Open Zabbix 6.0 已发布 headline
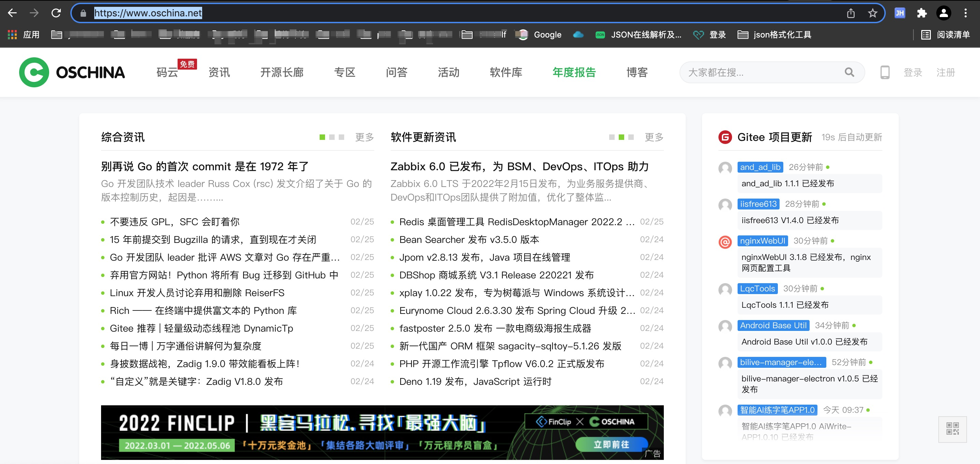Viewport: 980px width, 464px height. (x=519, y=166)
